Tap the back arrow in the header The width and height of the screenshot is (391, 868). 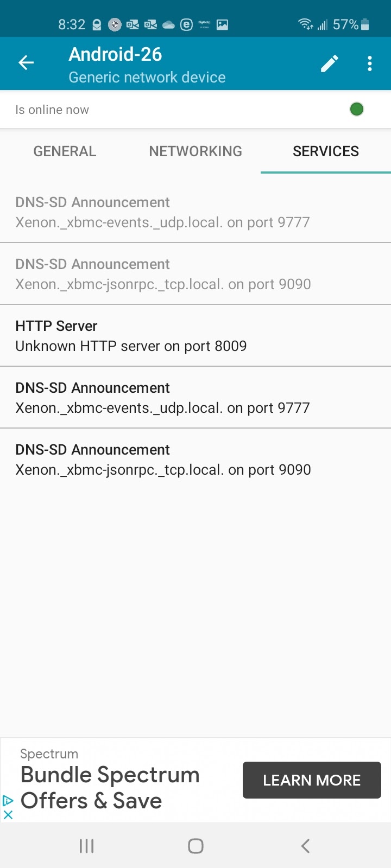pyautogui.click(x=26, y=63)
